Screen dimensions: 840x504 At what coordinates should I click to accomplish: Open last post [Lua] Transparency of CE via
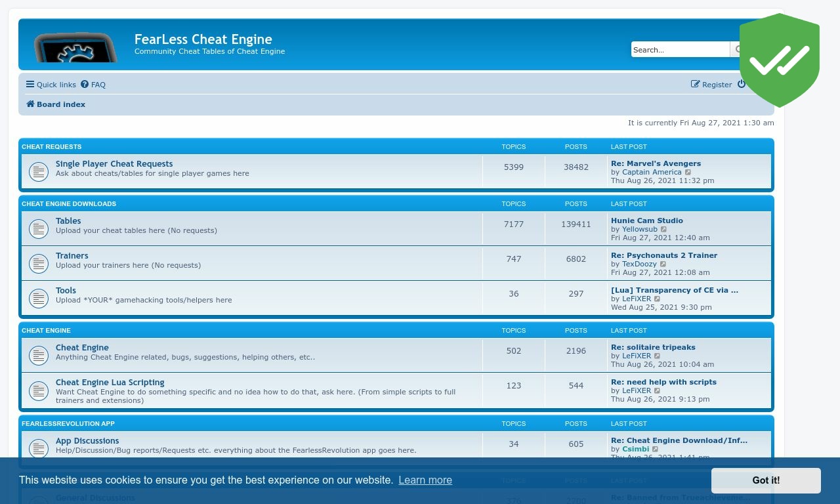point(675,290)
